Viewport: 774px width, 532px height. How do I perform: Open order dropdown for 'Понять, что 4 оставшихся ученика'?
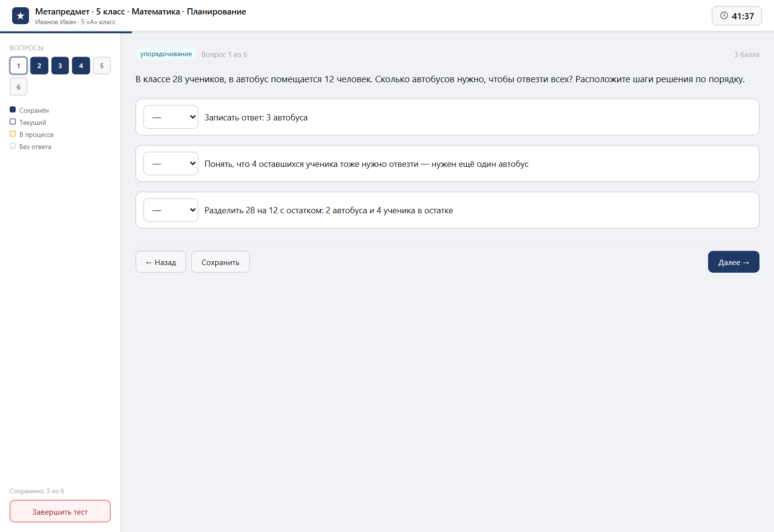pos(171,163)
